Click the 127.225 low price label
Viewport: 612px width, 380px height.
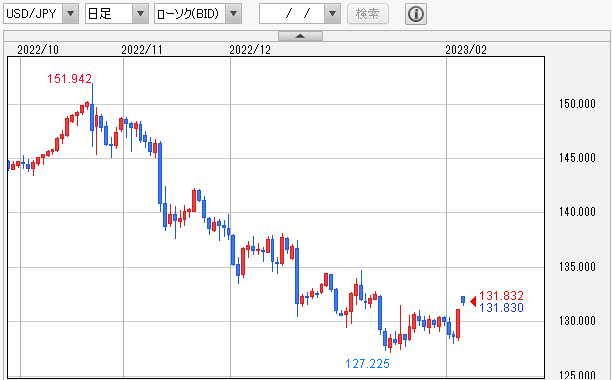[367, 364]
